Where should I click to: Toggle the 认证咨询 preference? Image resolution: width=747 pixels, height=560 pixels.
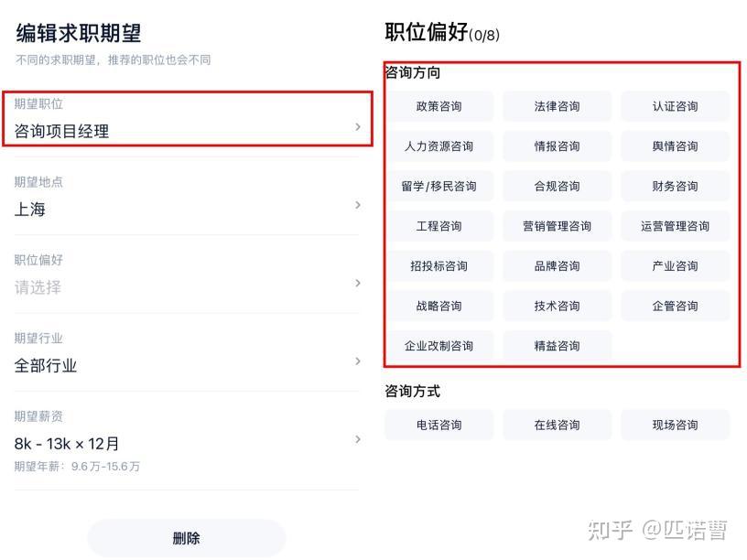[x=676, y=106]
